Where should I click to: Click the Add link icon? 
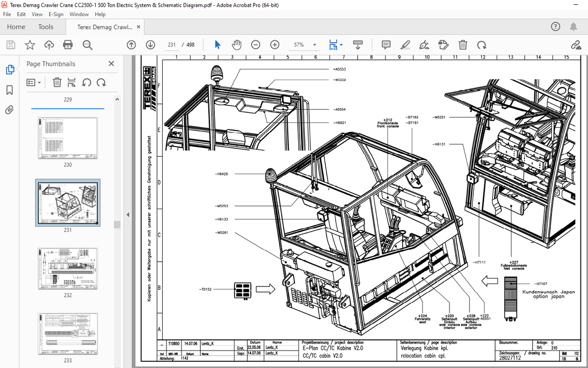click(577, 45)
